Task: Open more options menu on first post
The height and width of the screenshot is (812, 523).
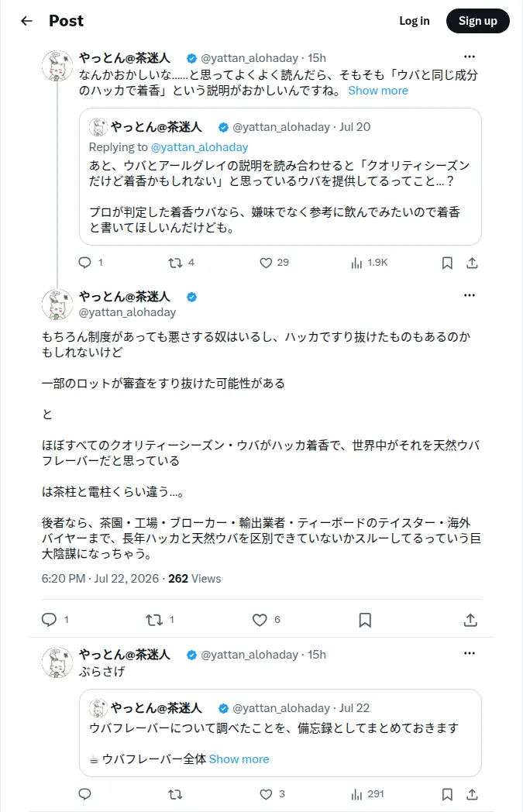Action: [470, 57]
